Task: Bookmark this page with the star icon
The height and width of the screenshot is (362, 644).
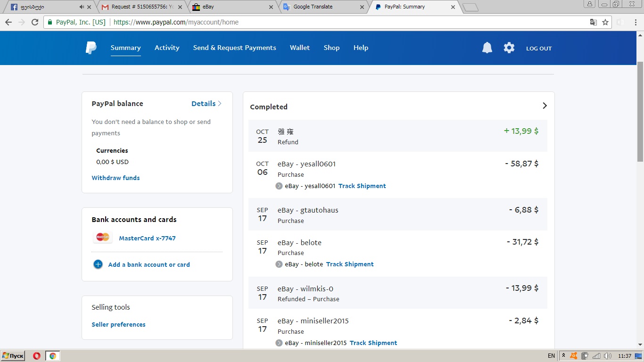Action: pyautogui.click(x=605, y=22)
